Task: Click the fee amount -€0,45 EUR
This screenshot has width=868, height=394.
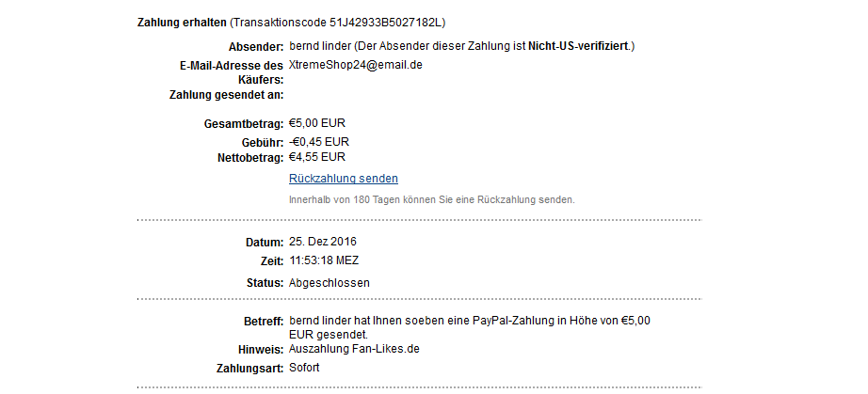Action: [x=319, y=142]
